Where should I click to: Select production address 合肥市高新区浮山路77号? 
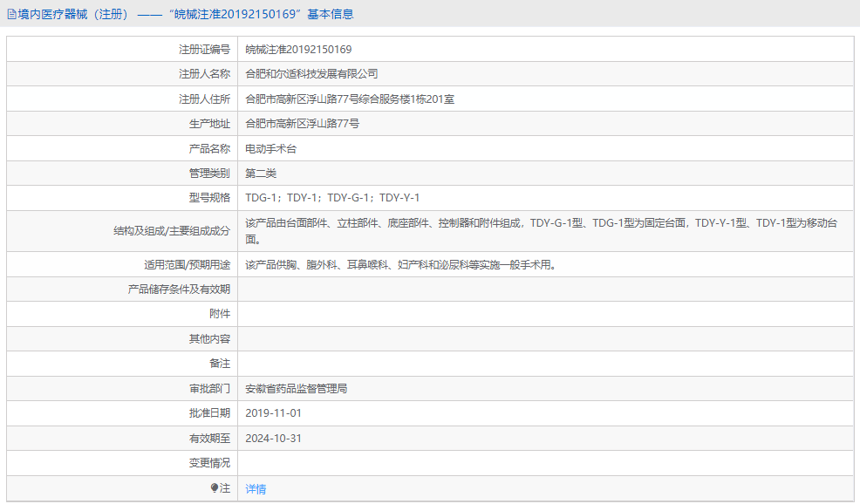[x=302, y=124]
